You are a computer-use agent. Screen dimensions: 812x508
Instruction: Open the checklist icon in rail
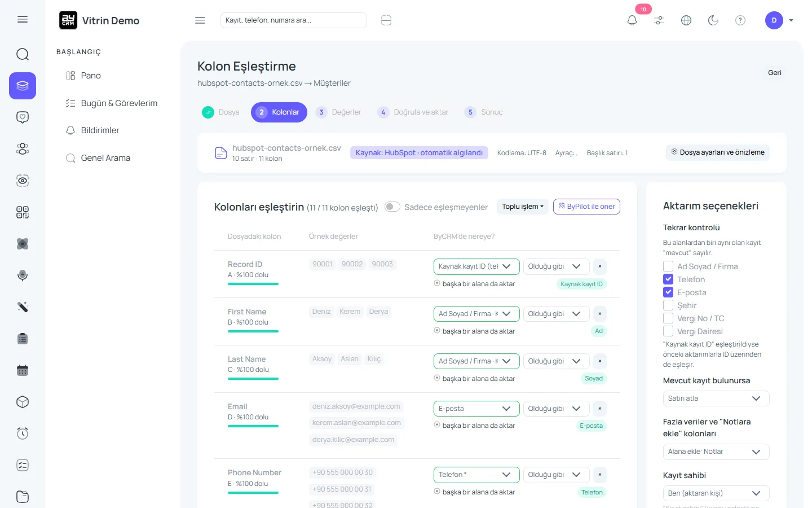[23, 465]
